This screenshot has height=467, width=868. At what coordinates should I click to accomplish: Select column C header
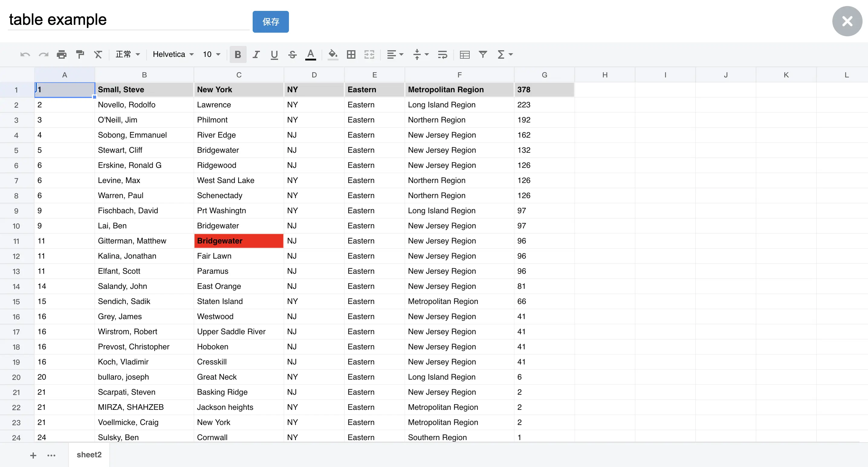[239, 75]
